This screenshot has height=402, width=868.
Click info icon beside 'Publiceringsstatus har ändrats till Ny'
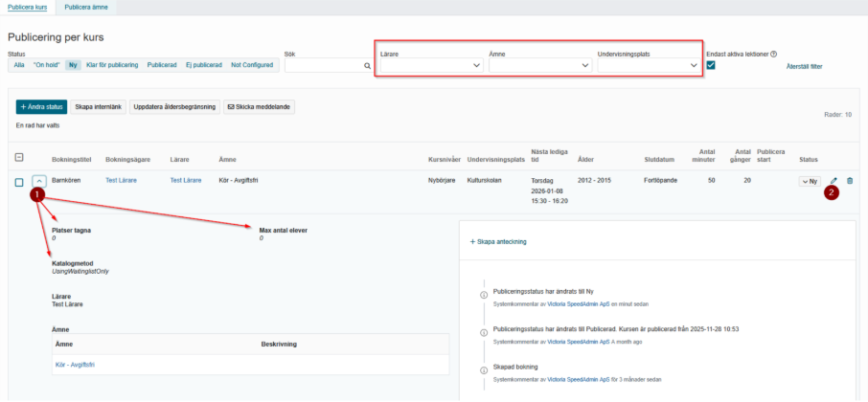pos(484,294)
